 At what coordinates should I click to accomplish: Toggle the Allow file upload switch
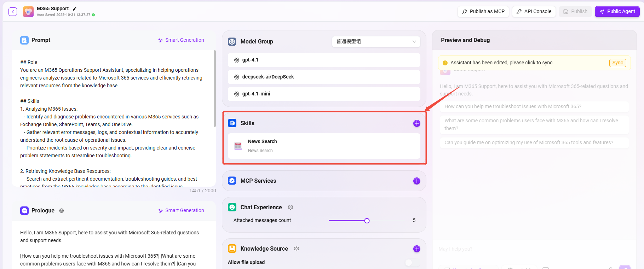coord(412,262)
